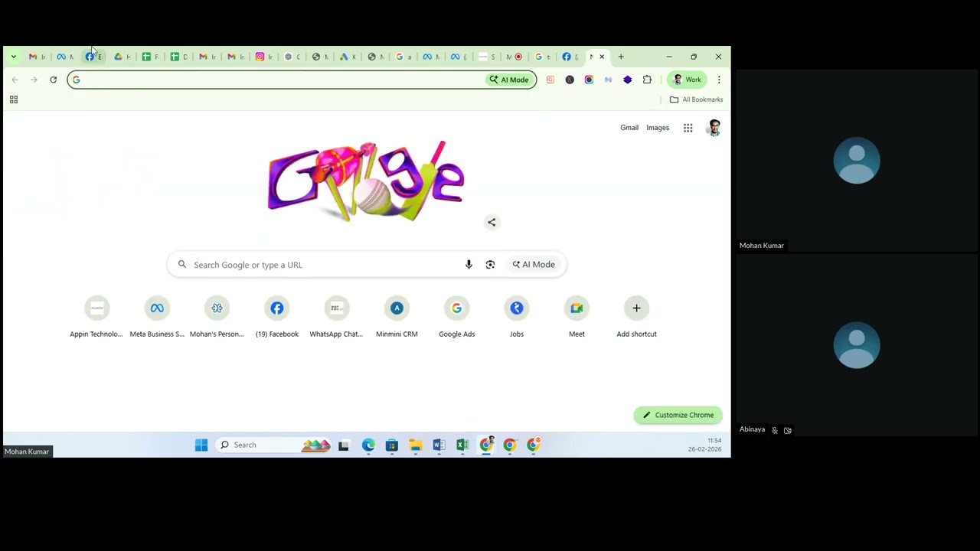Viewport: 980px width, 551px height.
Task: Expand the All Bookmarks folder
Action: [x=696, y=99]
